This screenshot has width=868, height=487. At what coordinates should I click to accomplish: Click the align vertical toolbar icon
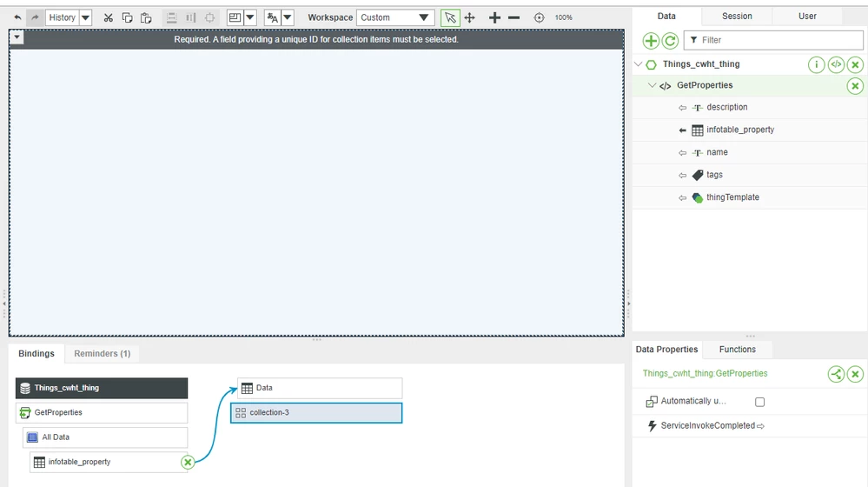tap(172, 17)
